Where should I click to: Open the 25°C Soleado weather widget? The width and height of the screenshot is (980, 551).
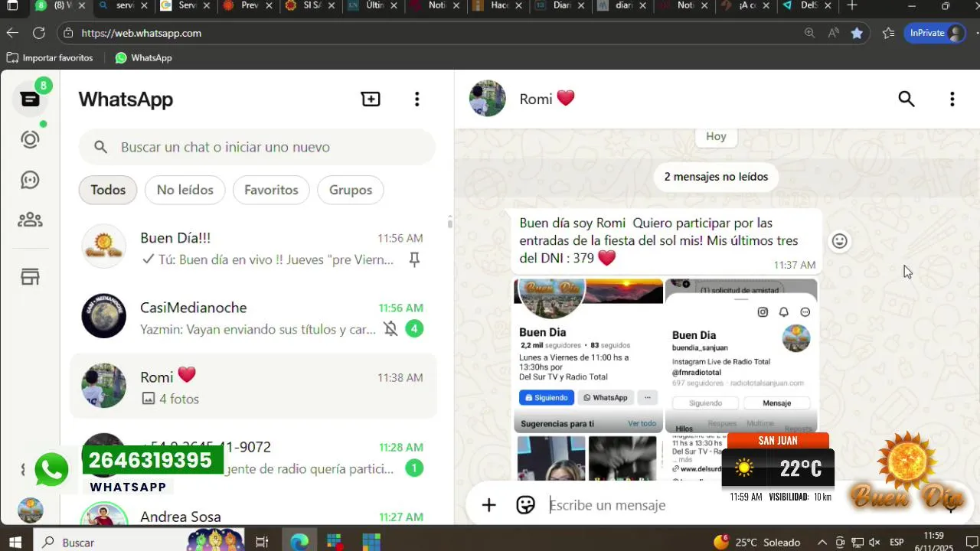[756, 542]
